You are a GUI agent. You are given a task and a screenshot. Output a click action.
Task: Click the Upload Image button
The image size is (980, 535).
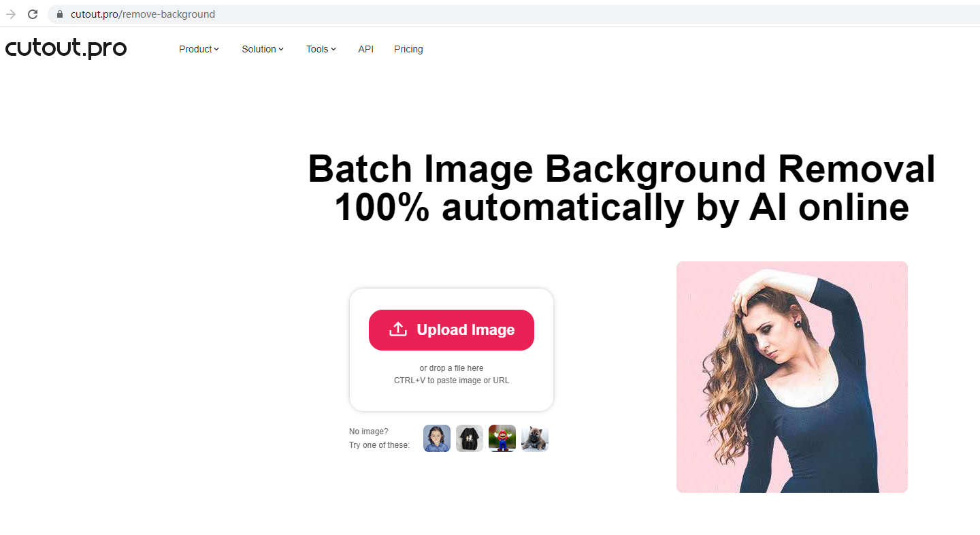[451, 329]
